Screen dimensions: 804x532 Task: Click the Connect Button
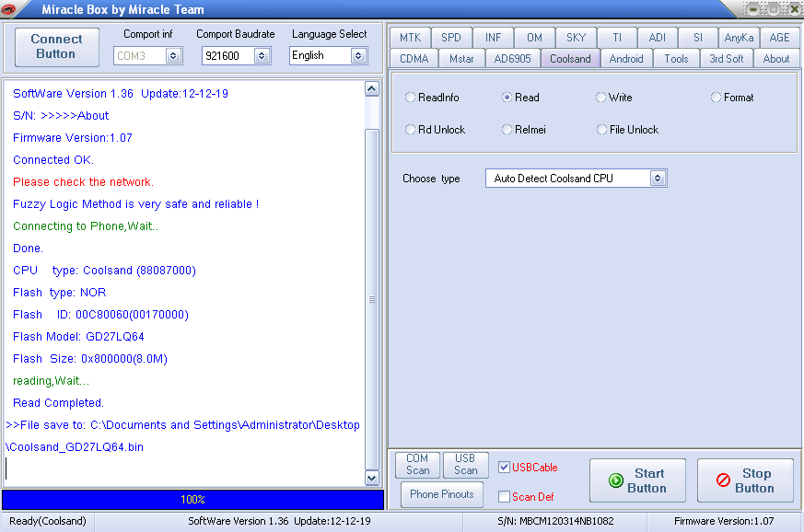click(x=56, y=47)
